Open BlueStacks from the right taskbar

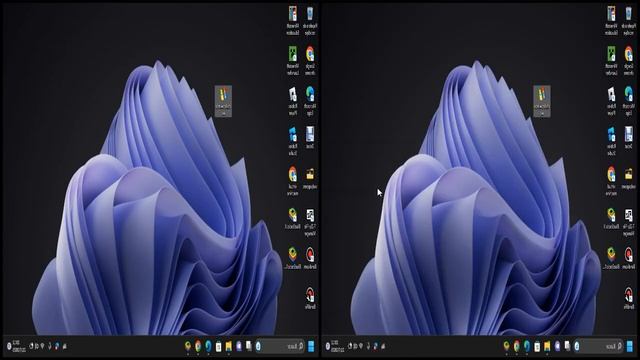[x=507, y=347]
